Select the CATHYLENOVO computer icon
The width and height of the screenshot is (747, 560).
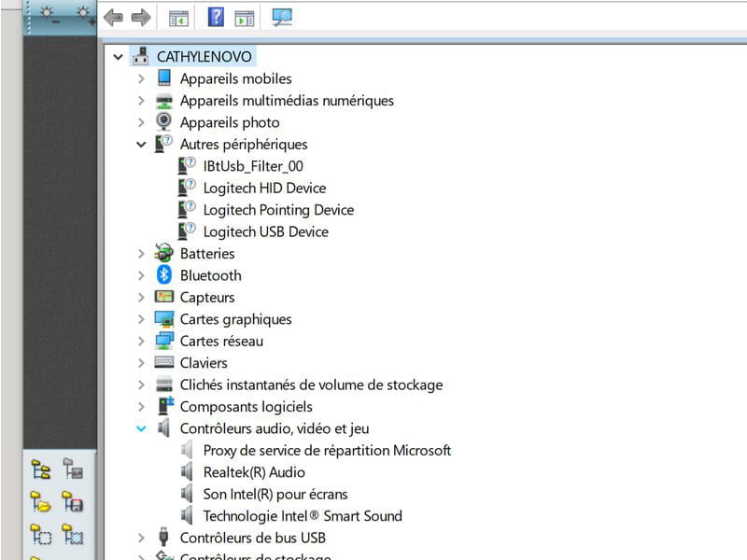coord(141,56)
